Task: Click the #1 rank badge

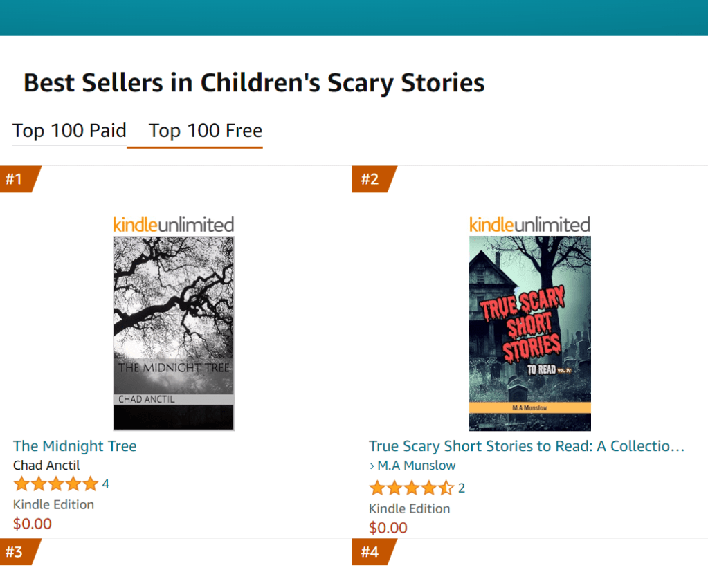Action: [x=15, y=179]
